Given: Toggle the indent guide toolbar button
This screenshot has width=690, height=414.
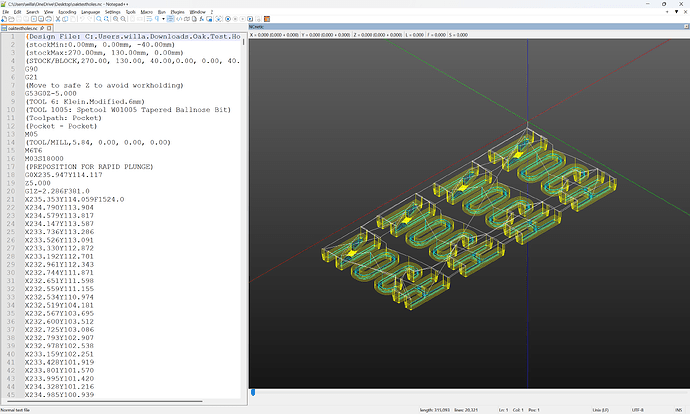Looking at the screenshot, I should point(170,19).
